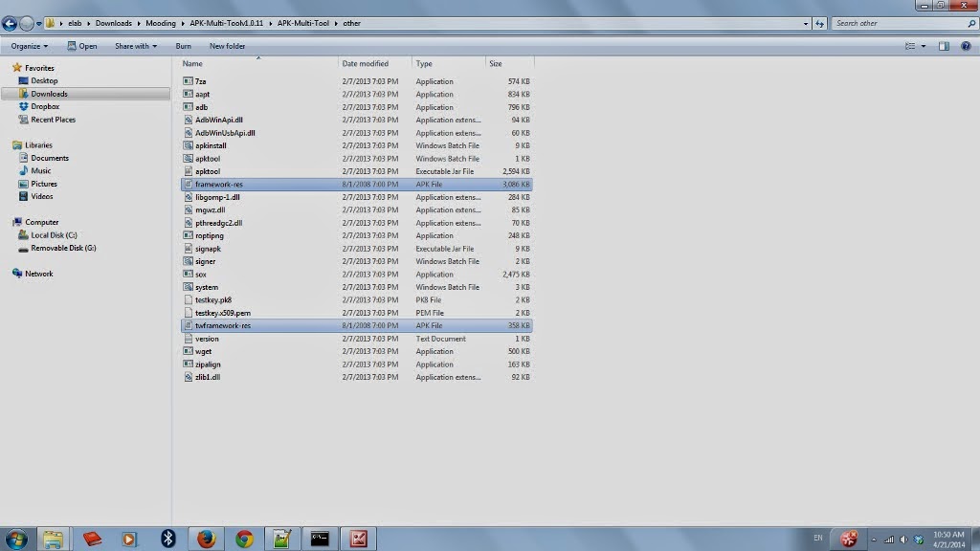Open the Command Prompt from the taskbar

(x=319, y=539)
